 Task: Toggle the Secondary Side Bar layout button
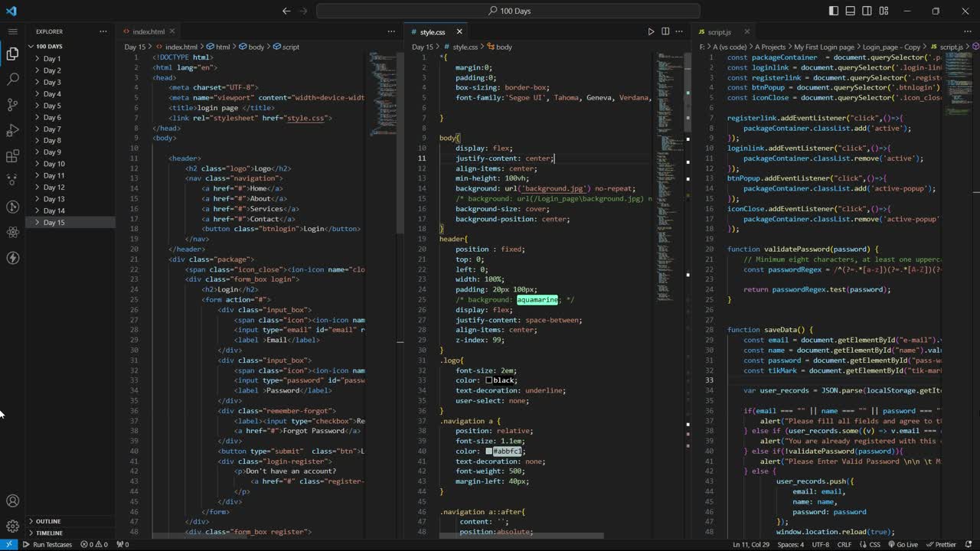[867, 11]
